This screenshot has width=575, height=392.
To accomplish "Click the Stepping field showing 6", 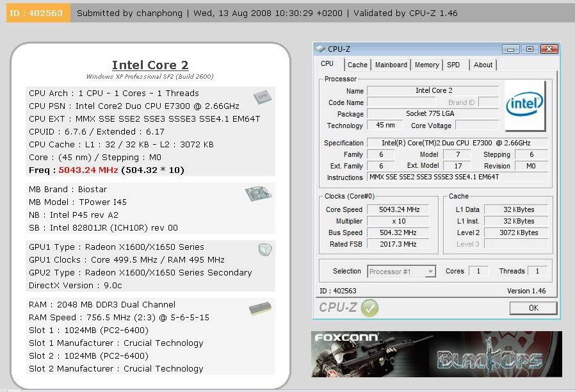I will pyautogui.click(x=531, y=154).
